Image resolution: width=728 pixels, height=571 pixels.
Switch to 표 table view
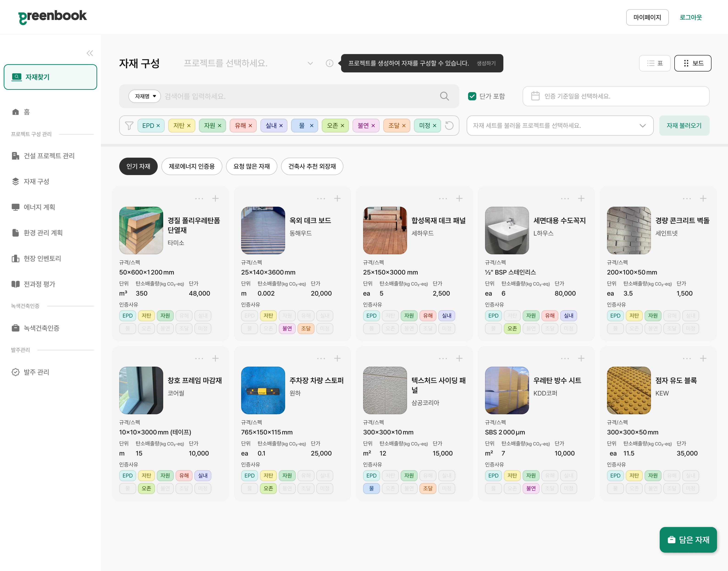click(x=654, y=63)
